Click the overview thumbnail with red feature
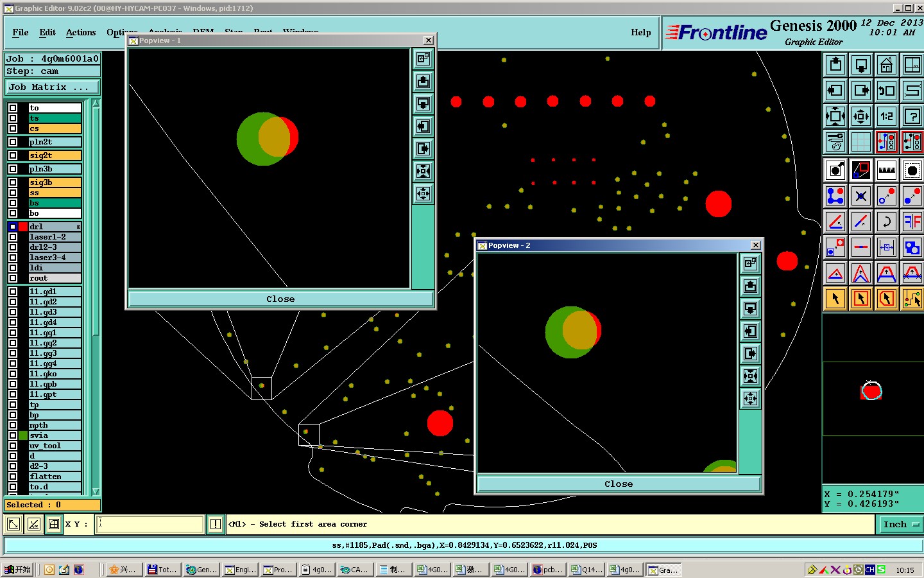Viewport: 924px width, 578px height. 871,391
